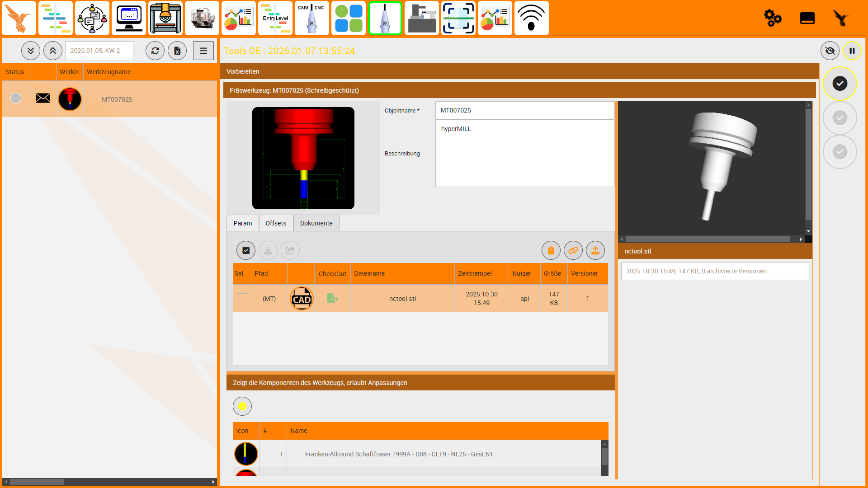The height and width of the screenshot is (488, 868).
Task: Toggle the select-all documents checkbox button
Action: (x=245, y=250)
